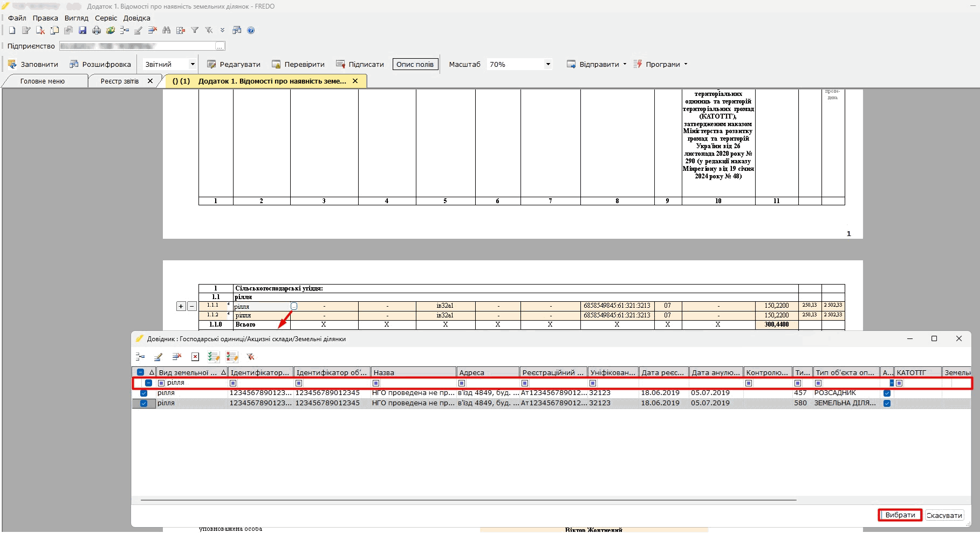Toggle the header select-all checkbox in grid
The width and height of the screenshot is (980, 533).
(x=141, y=372)
